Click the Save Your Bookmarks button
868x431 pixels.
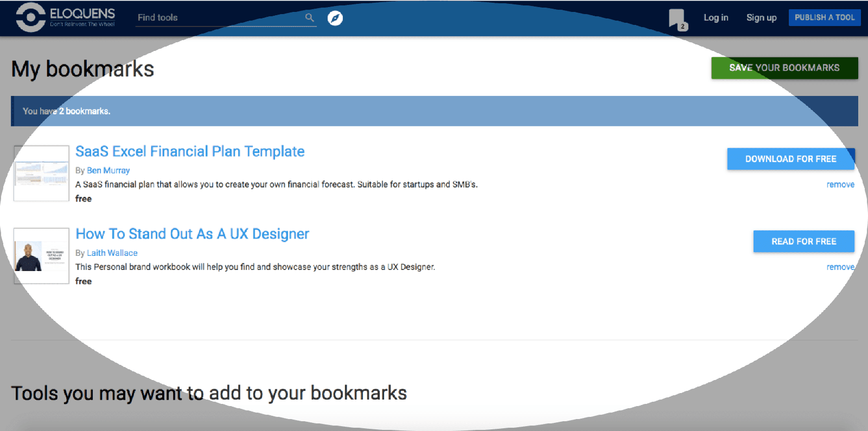click(784, 68)
